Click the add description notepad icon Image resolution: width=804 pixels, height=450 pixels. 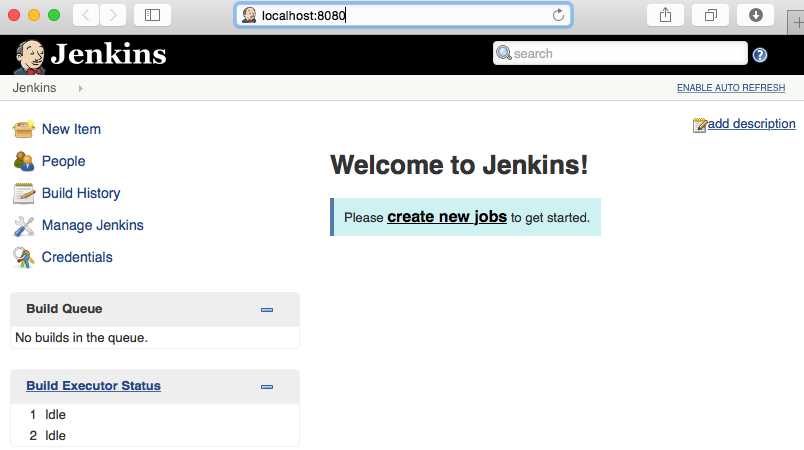click(699, 125)
